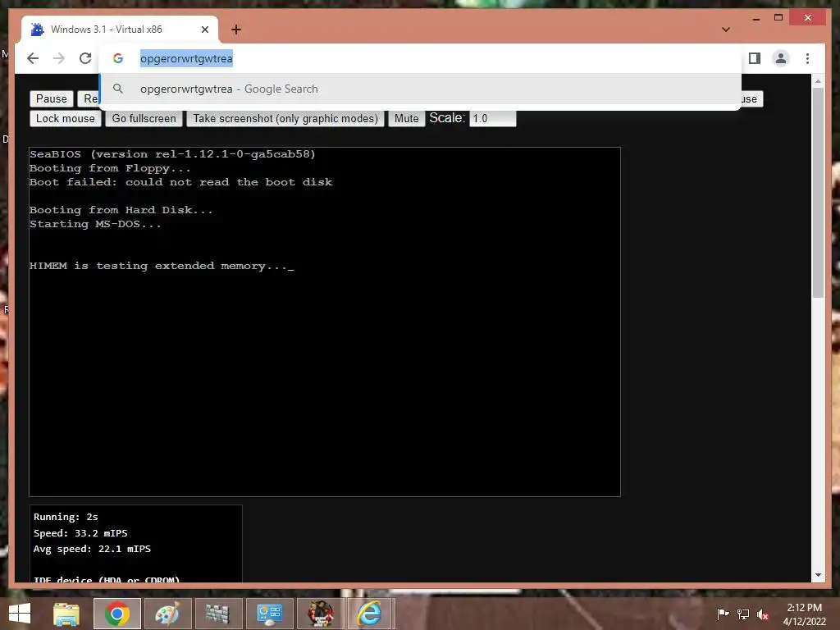Open Internet Explorer from the taskbar
Viewport: 840px width, 630px height.
[x=370, y=614]
